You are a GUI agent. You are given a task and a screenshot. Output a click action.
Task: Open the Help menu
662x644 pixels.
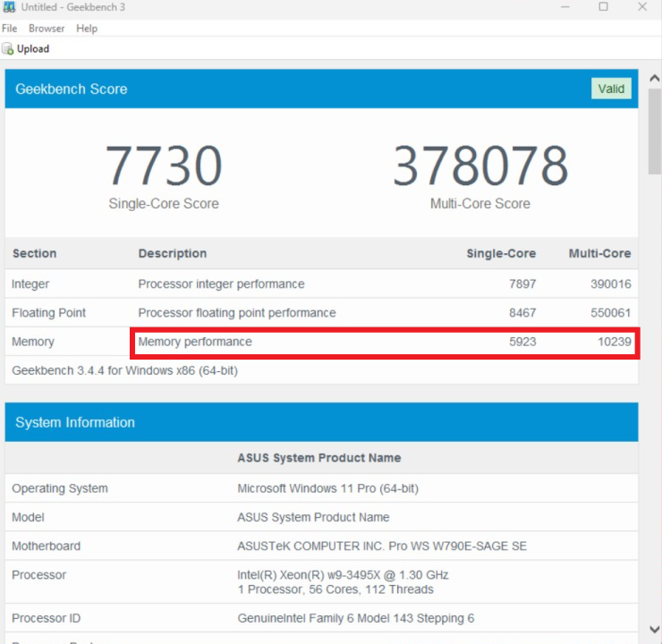click(87, 29)
